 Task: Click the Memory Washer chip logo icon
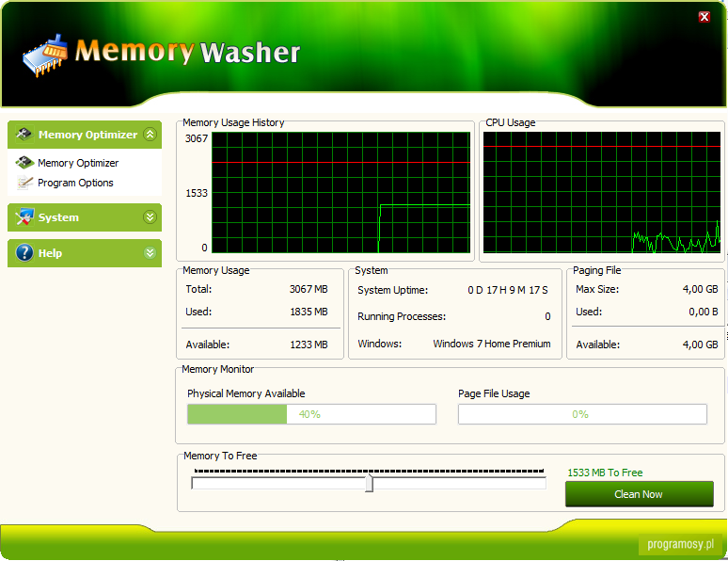click(45, 56)
